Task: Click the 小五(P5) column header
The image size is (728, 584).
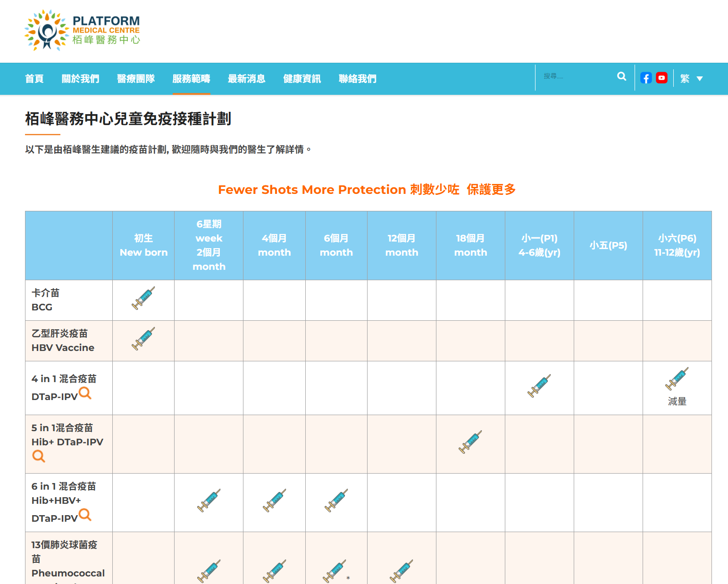Action: pos(608,245)
